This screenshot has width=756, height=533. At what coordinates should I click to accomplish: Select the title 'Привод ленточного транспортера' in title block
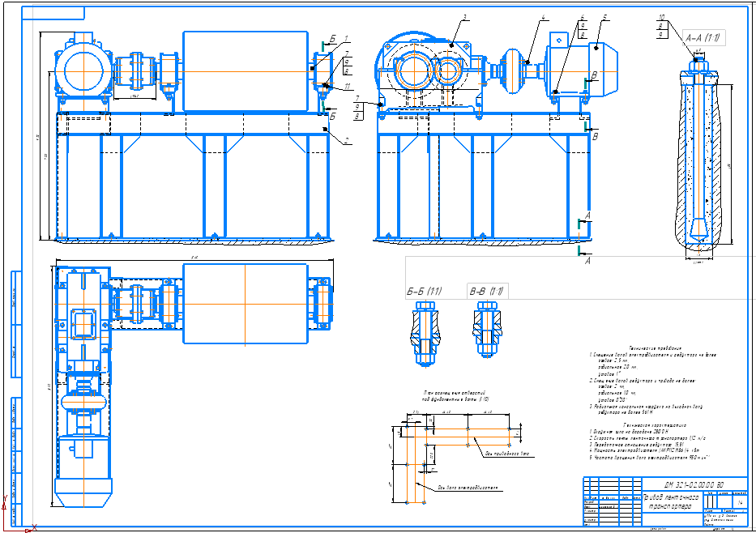pos(671,501)
